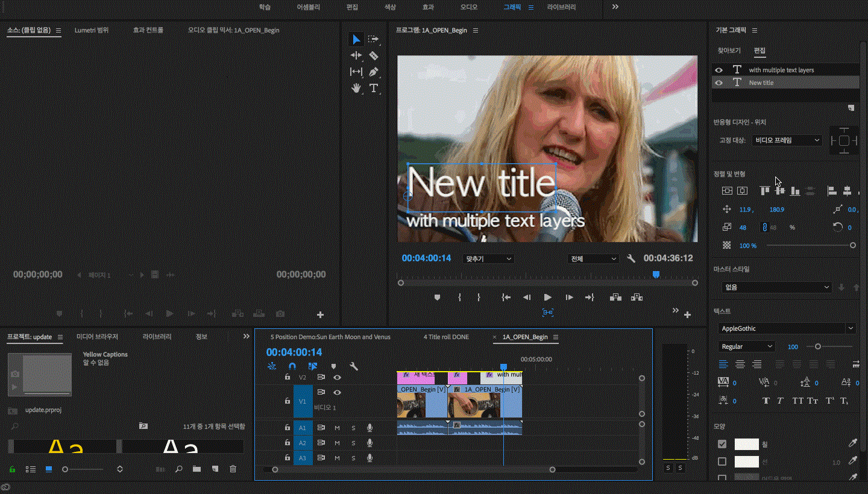The width and height of the screenshot is (868, 494).
Task: Select the Type tool
Action: pyautogui.click(x=374, y=88)
